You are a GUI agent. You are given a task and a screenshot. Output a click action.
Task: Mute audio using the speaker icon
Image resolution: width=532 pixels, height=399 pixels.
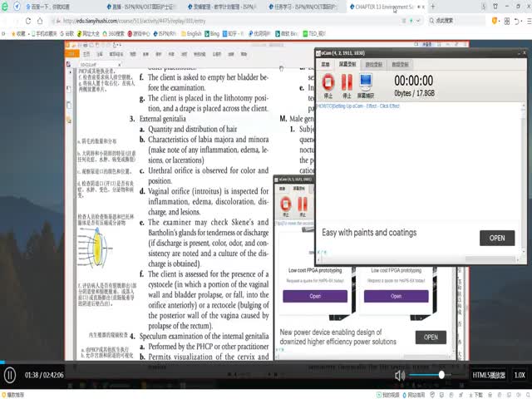[400, 375]
